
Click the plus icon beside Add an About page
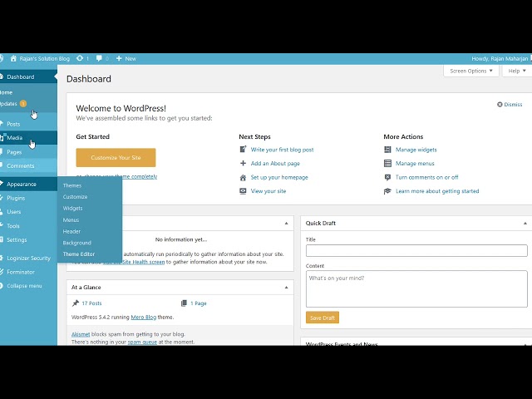(x=243, y=163)
